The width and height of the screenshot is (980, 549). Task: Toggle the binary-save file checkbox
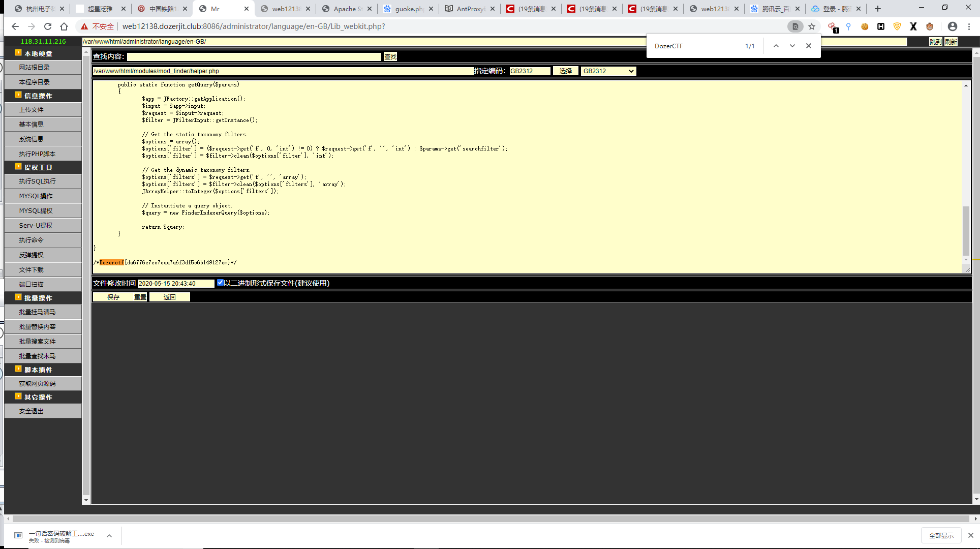[220, 283]
